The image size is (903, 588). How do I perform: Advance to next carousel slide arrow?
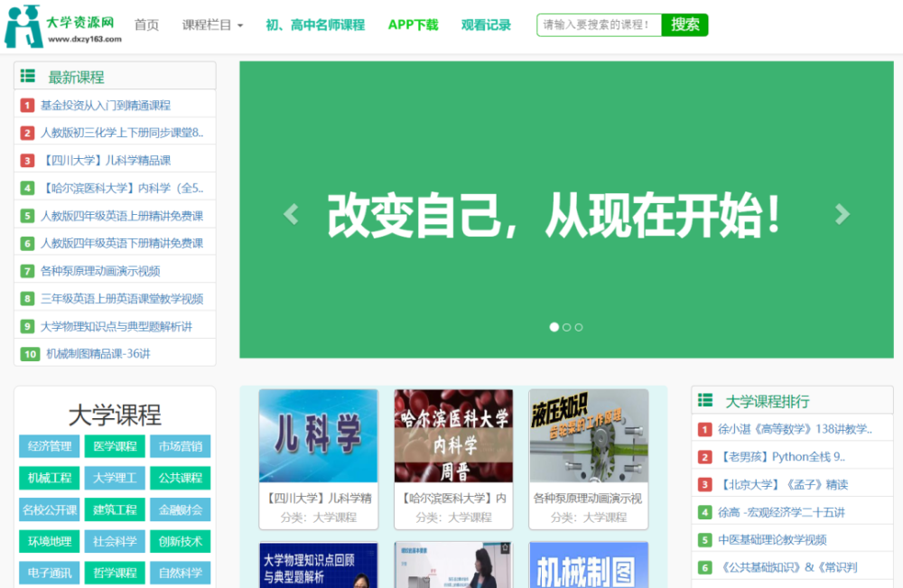coord(842,214)
